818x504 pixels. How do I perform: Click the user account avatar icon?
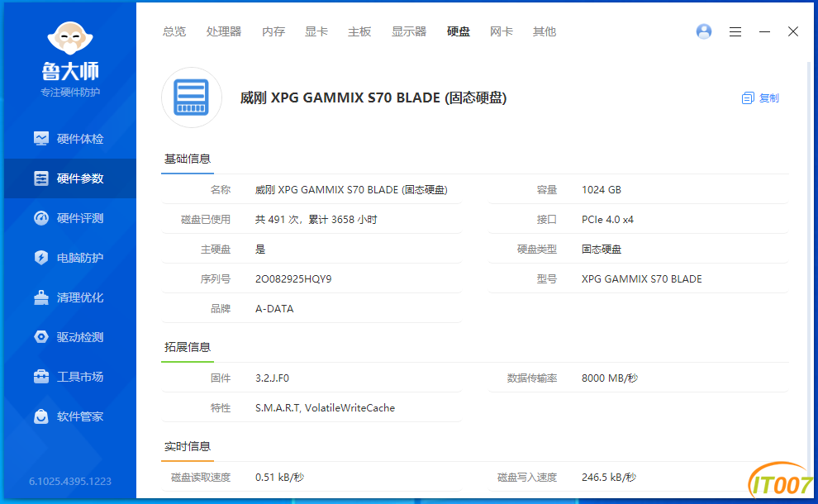coord(704,31)
